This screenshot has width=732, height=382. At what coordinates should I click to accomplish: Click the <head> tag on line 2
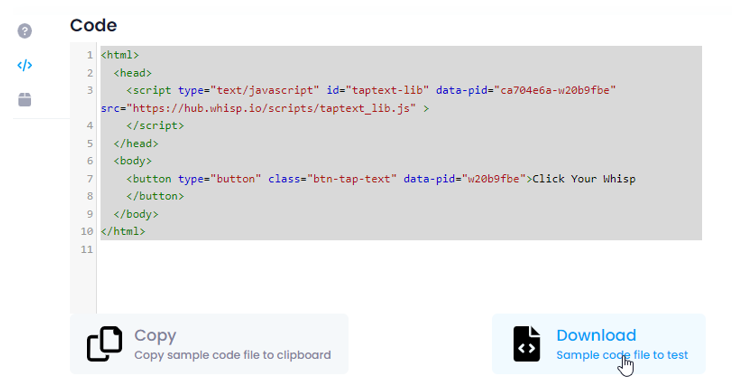coord(133,73)
